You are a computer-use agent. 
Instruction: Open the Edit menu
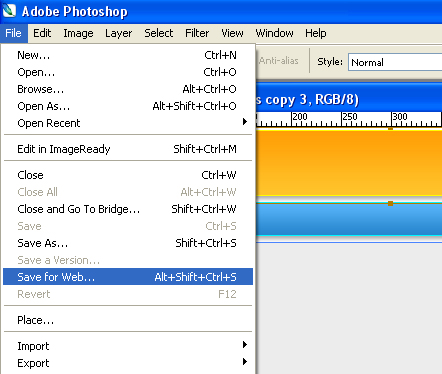pos(42,33)
